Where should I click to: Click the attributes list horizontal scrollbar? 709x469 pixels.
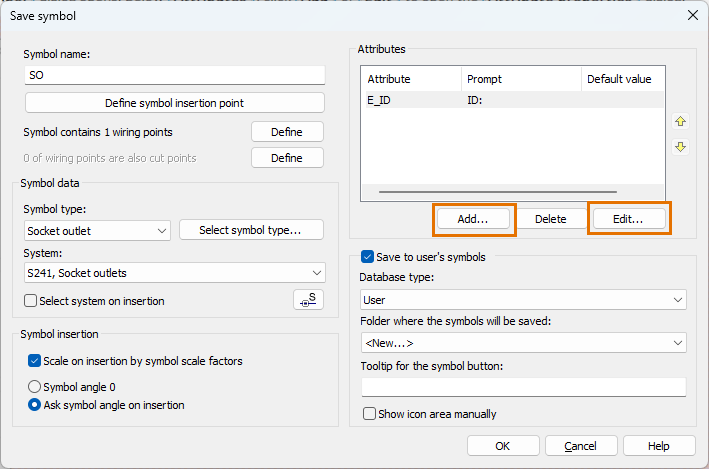(497, 192)
